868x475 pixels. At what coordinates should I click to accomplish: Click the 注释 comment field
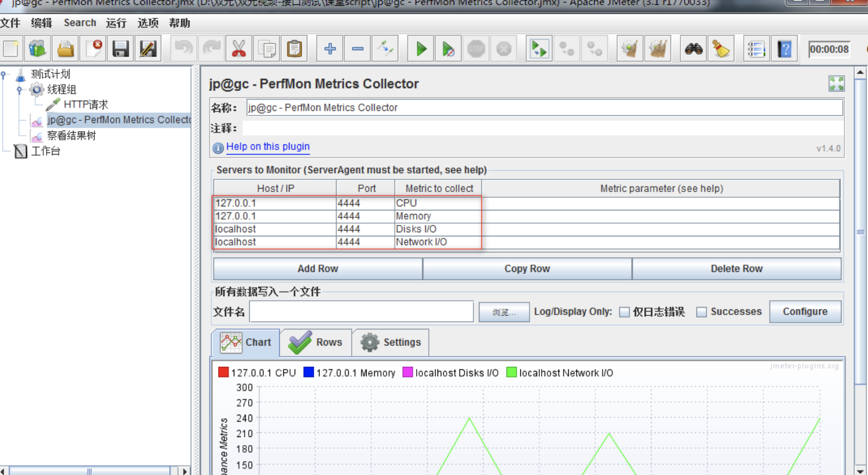click(543, 128)
